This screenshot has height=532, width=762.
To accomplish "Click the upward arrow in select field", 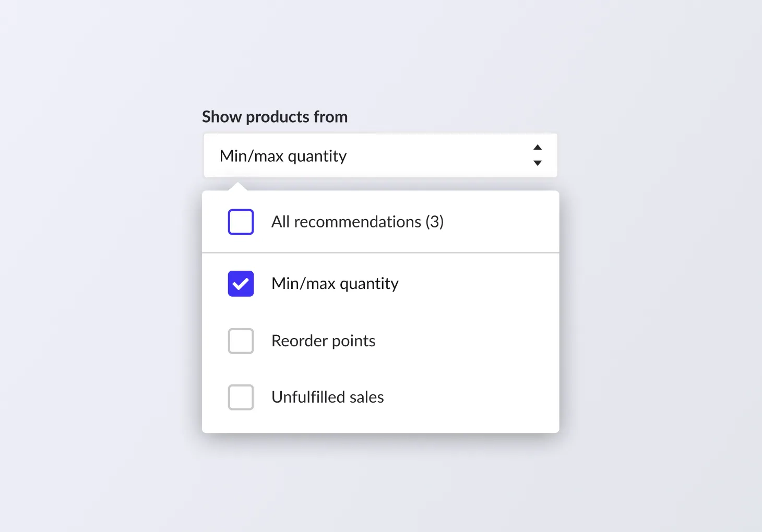I will coord(538,148).
